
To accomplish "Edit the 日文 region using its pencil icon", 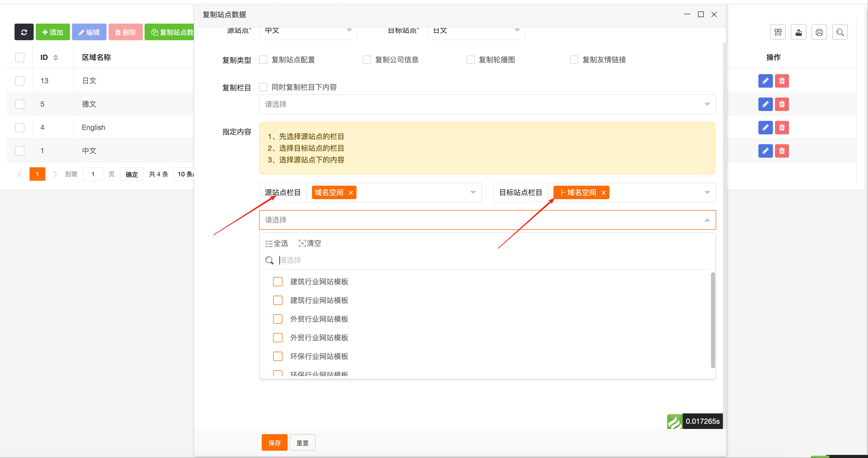I will (x=765, y=81).
